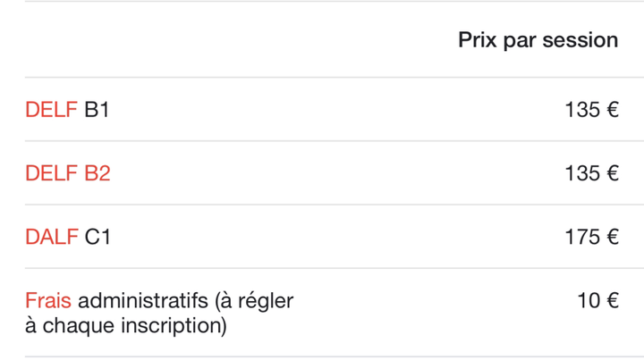Image resolution: width=644 pixels, height=360 pixels.
Task: Click the euro symbol in the Frais row
Action: click(x=612, y=301)
